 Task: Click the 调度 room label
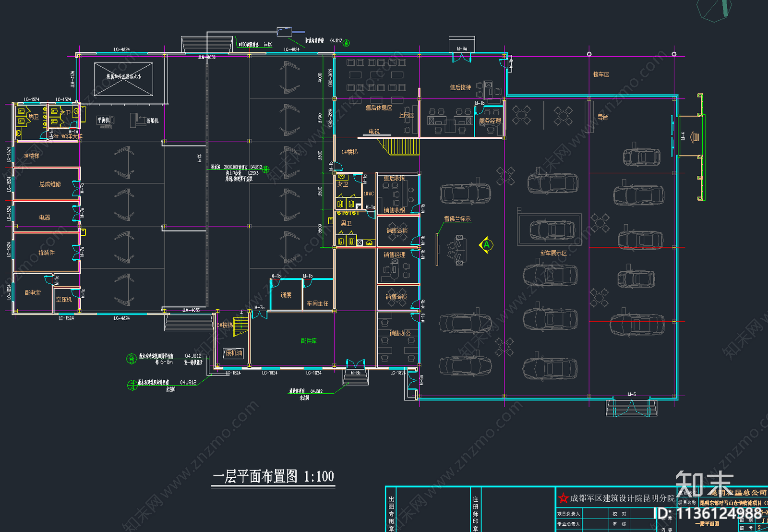pyautogui.click(x=286, y=295)
